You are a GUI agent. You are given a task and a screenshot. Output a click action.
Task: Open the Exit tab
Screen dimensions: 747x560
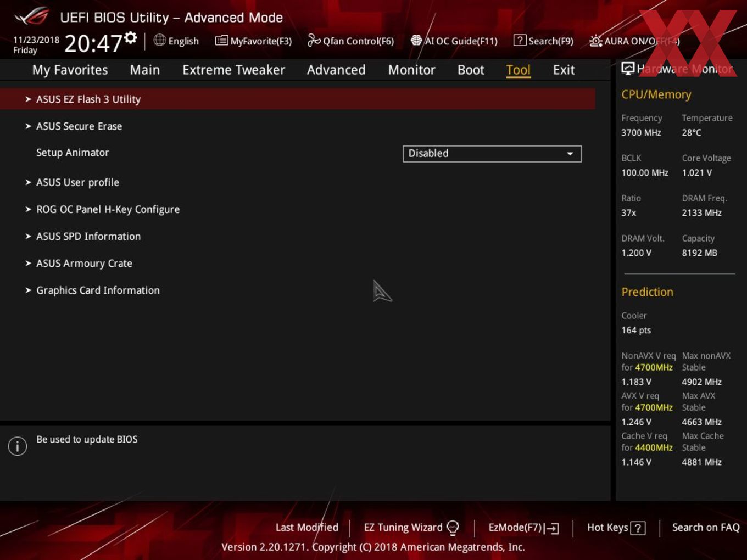564,70
